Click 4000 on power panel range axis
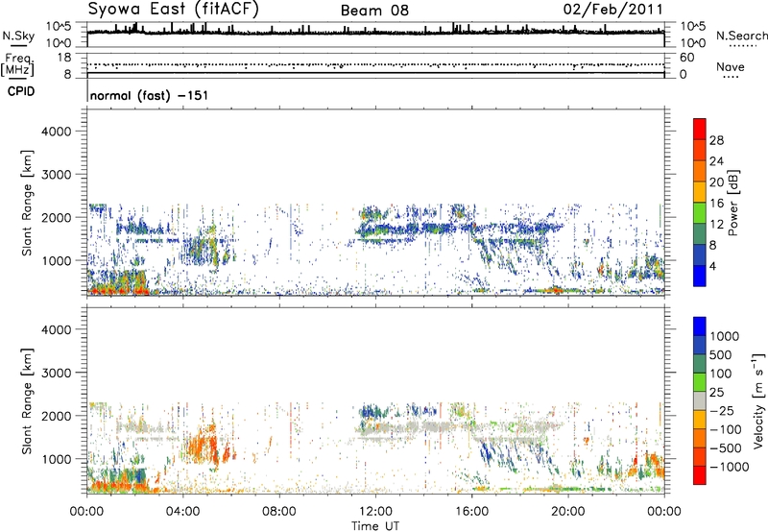768x532 pixels. point(56,132)
